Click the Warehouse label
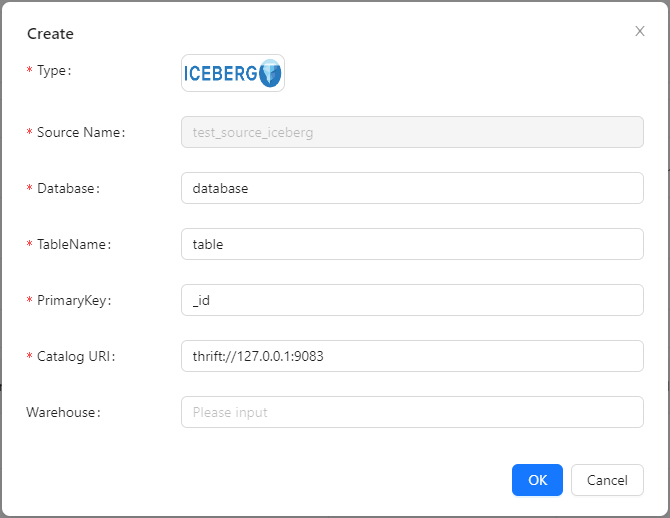This screenshot has height=518, width=670. pos(64,412)
